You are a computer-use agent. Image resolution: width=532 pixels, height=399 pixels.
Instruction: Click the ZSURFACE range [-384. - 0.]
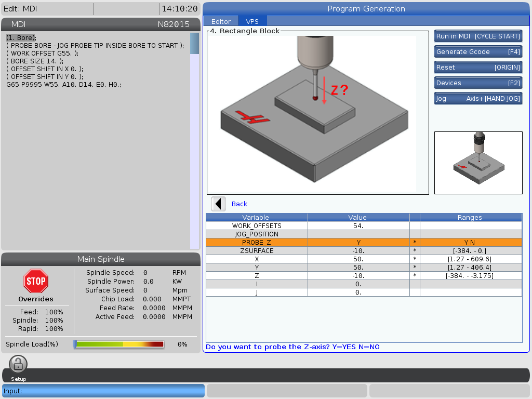click(471, 251)
